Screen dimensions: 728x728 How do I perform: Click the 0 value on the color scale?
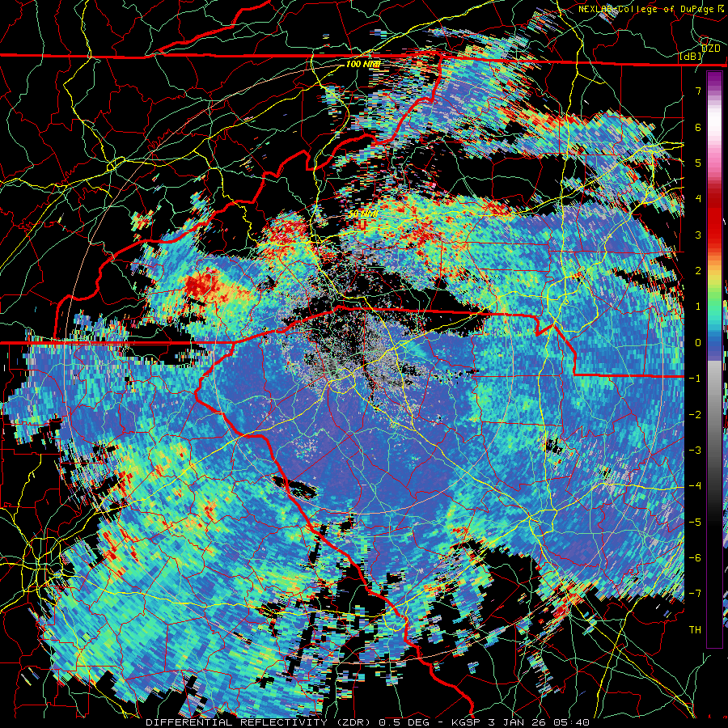pos(698,343)
